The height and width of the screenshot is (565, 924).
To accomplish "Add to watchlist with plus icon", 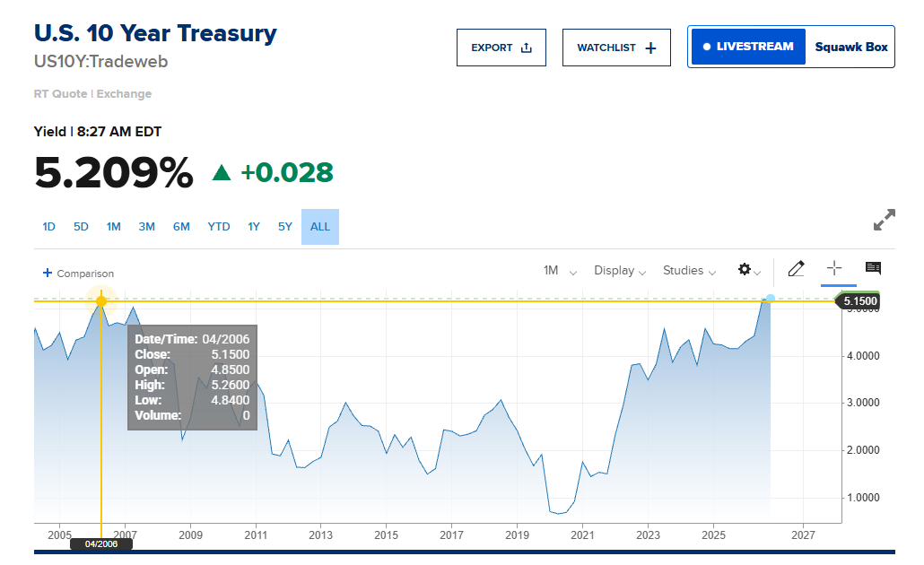I will 650,48.
